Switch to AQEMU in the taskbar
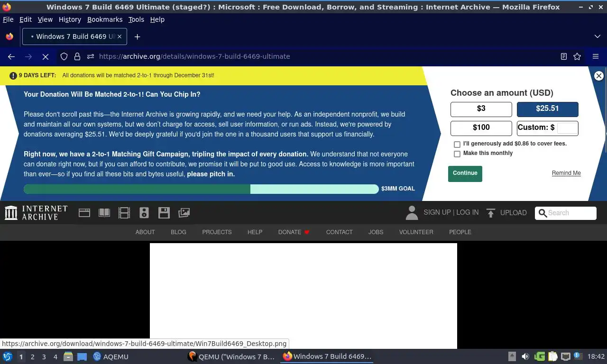Image resolution: width=607 pixels, height=364 pixels. (x=110, y=356)
